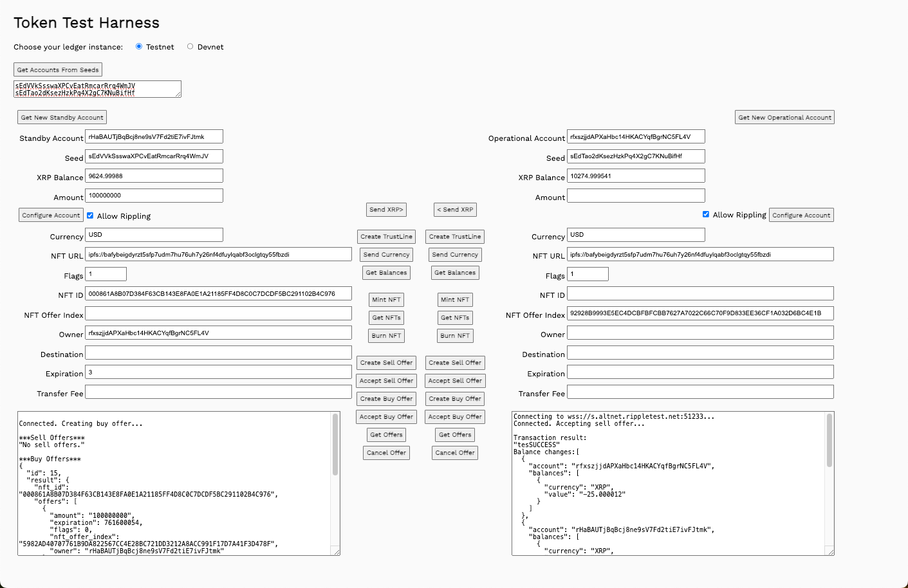Viewport: 908px width, 588px height.
Task: Click the standby Amount input field
Action: coord(154,196)
